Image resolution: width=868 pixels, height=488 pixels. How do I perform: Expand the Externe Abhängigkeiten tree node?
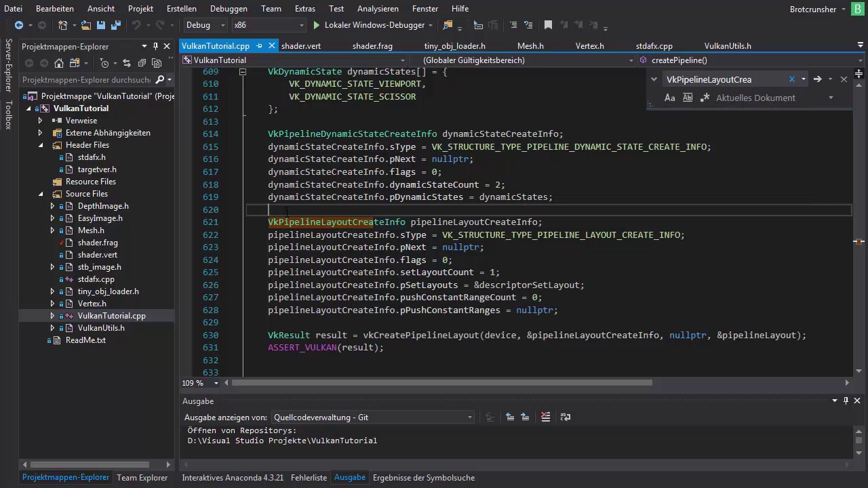point(40,133)
